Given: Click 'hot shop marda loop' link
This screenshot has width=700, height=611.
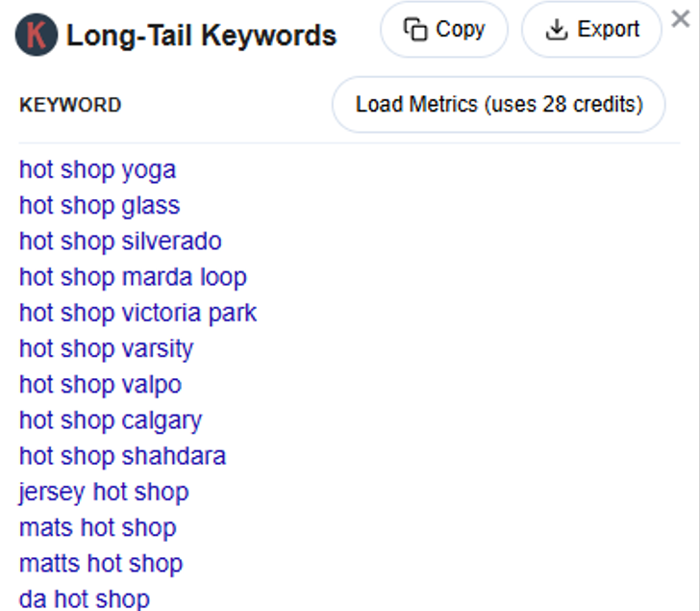Looking at the screenshot, I should point(133,277).
